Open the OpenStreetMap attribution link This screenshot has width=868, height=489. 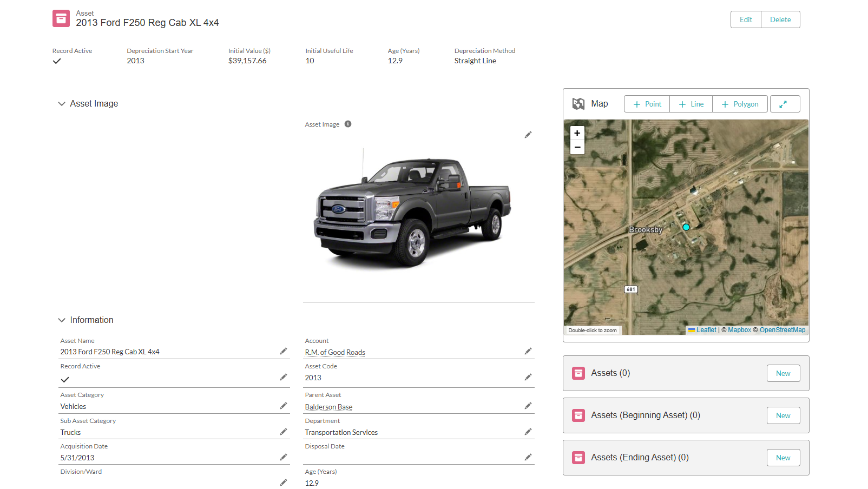pyautogui.click(x=782, y=330)
